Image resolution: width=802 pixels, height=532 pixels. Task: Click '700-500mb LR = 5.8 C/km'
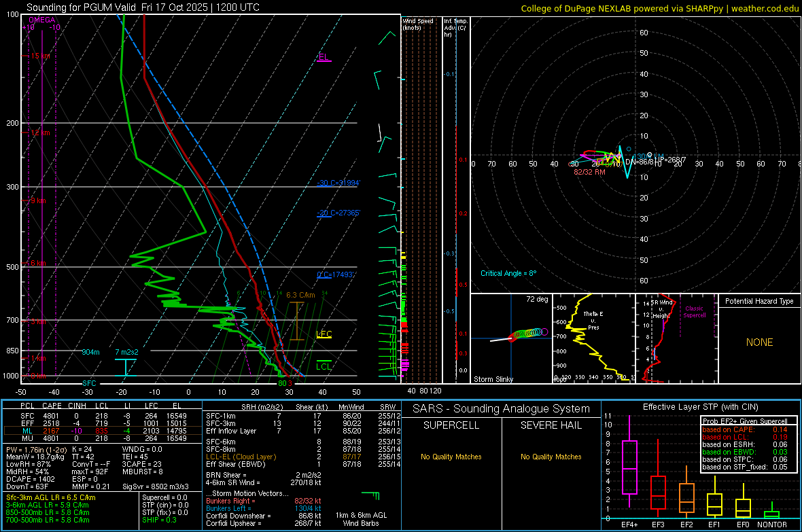tap(48, 520)
